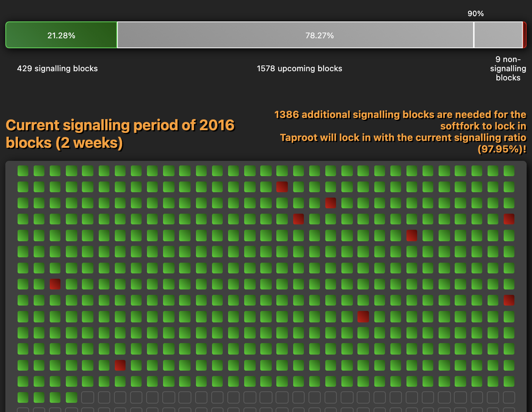This screenshot has height=412, width=532.
Task: Click the first empty upcoming block after the green ones
Action: tap(88, 397)
